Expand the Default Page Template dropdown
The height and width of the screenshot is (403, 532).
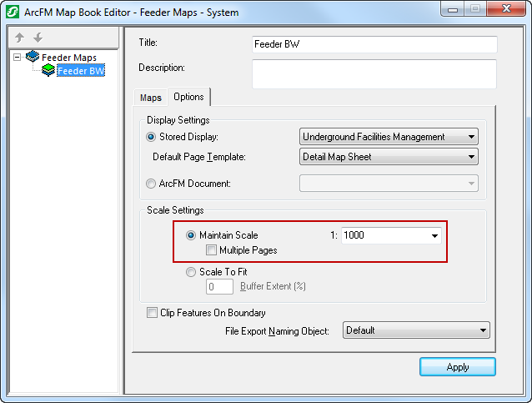472,156
